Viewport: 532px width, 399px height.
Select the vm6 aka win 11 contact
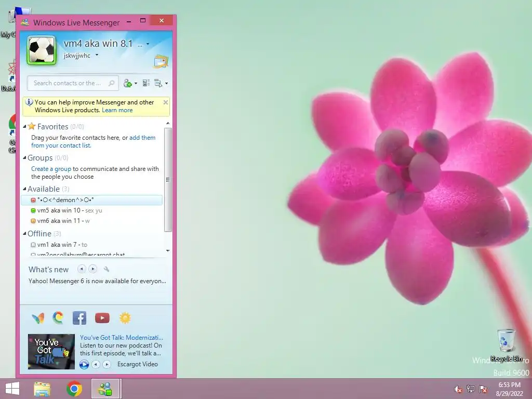click(x=91, y=221)
